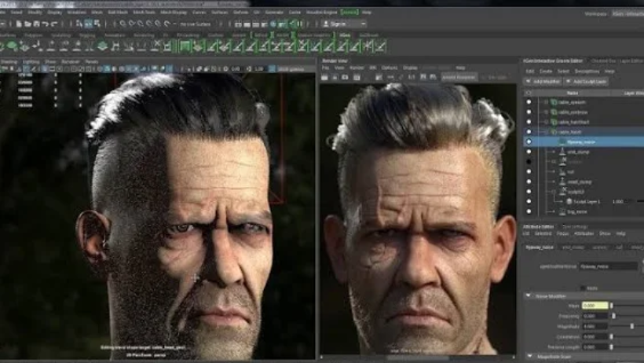Click the sign-in user icon

click(x=326, y=24)
